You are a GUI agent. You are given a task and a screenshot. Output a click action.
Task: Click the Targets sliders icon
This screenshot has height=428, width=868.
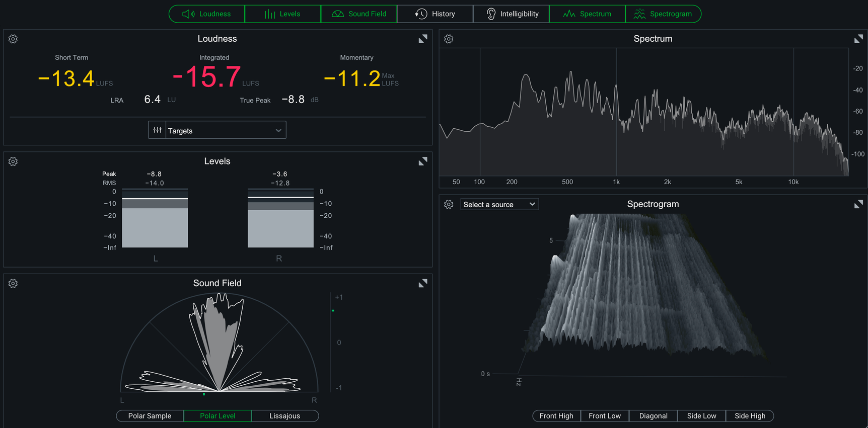158,130
